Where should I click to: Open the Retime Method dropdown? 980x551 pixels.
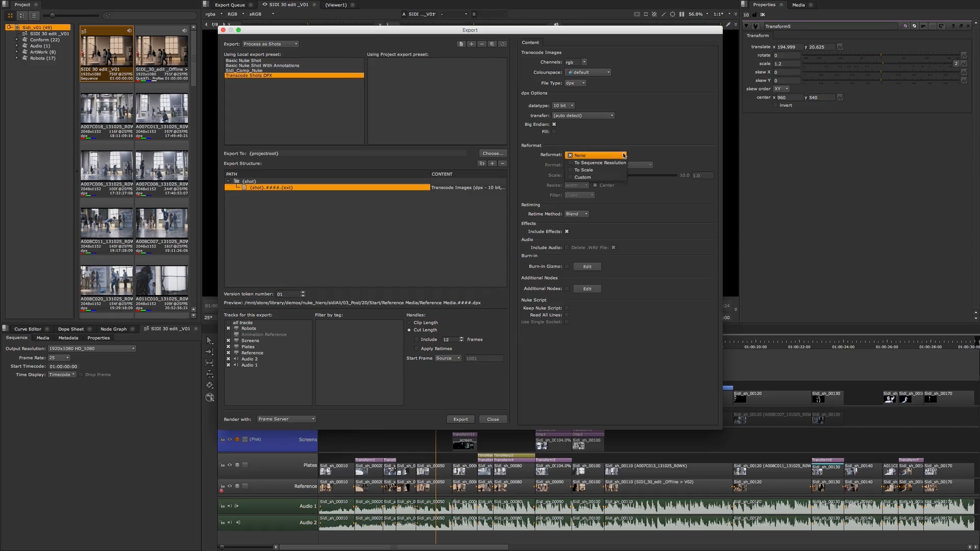(x=576, y=214)
